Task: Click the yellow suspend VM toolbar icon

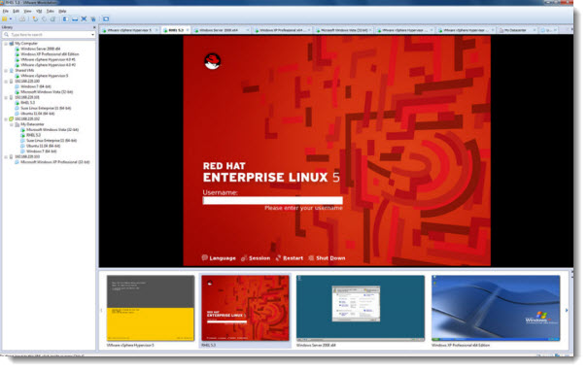Action: tap(5, 18)
